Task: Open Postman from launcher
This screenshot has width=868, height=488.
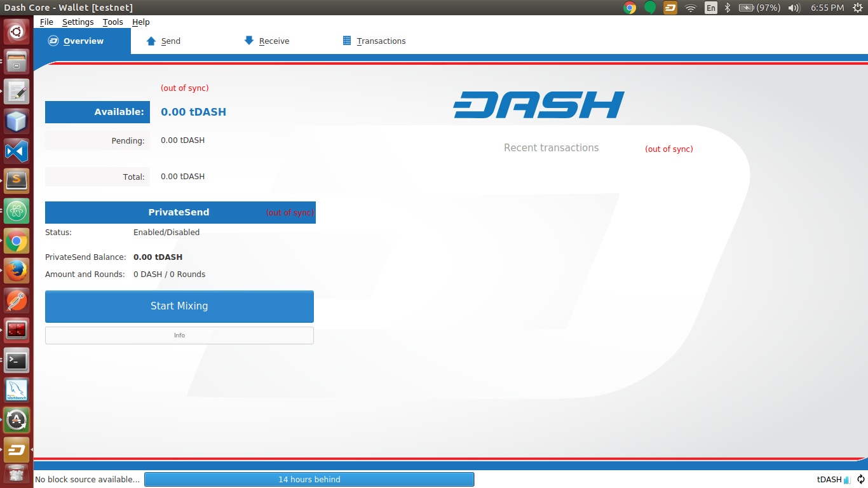Action: (x=17, y=301)
